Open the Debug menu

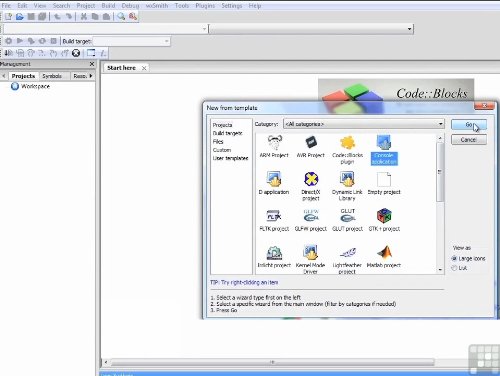[x=130, y=6]
